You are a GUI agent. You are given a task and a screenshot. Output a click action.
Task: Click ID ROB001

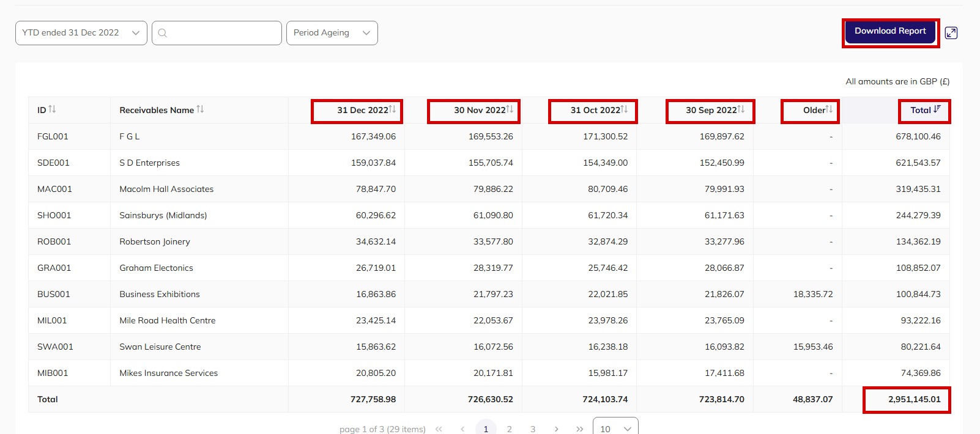[54, 241]
